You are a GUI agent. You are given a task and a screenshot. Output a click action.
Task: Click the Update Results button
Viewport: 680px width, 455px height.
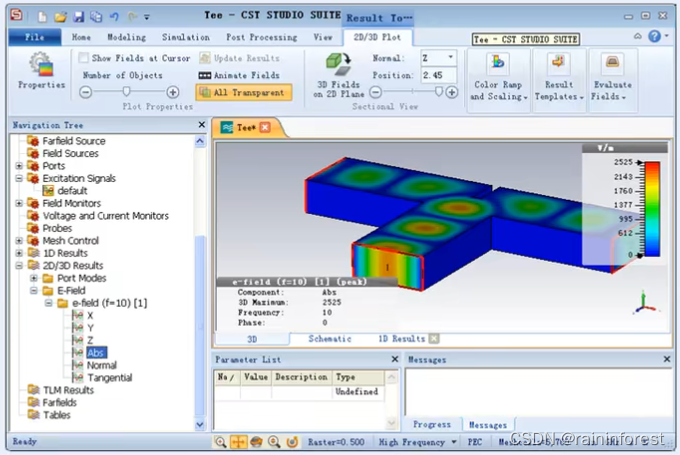click(239, 58)
